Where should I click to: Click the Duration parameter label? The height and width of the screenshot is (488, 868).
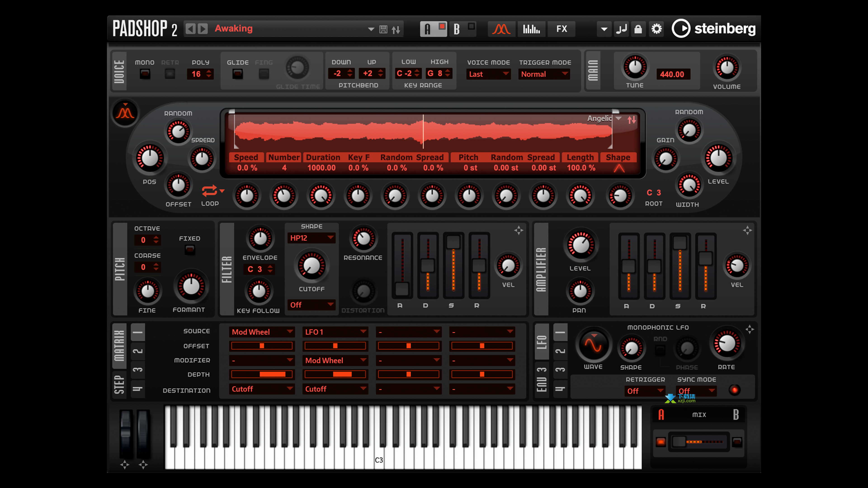pos(323,157)
